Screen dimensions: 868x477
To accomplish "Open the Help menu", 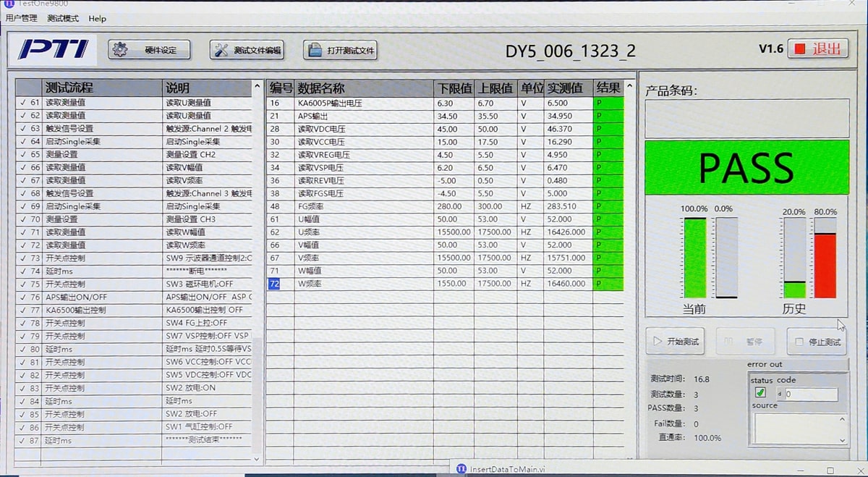I will coord(97,18).
